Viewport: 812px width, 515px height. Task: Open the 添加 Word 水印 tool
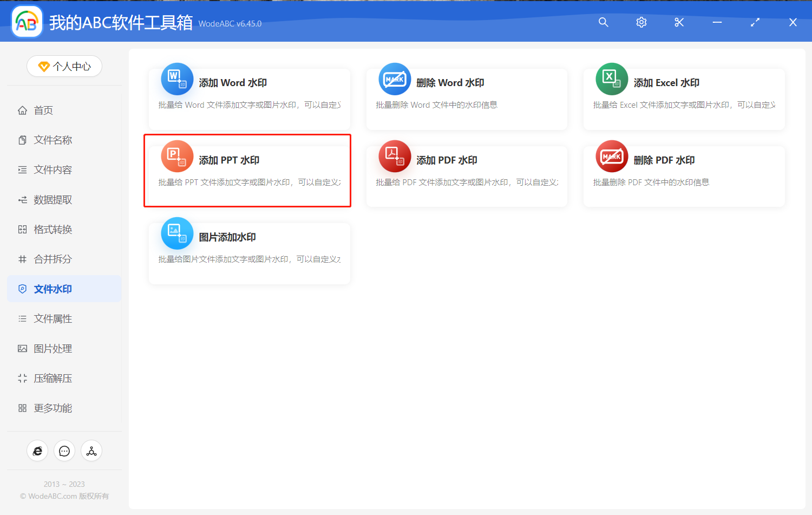click(249, 99)
